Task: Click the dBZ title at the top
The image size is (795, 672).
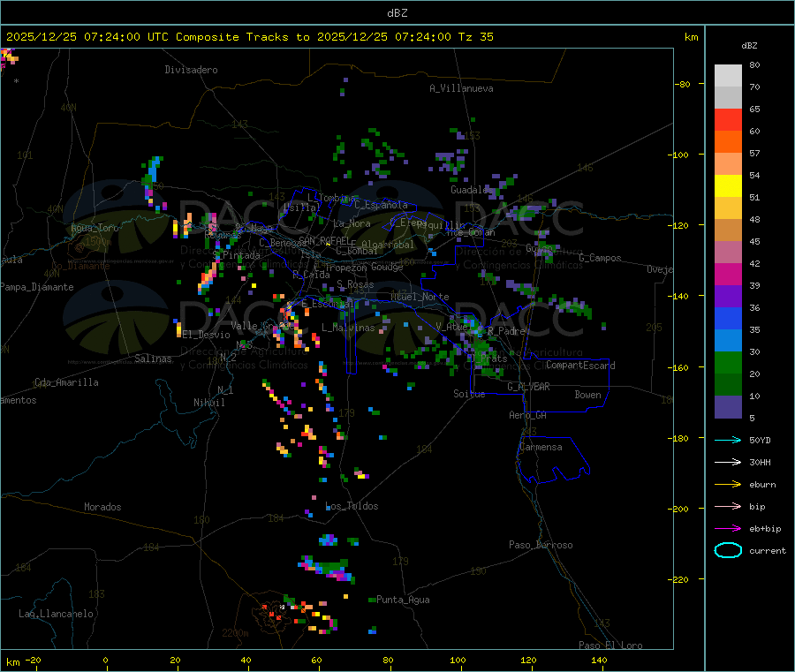Action: 397,13
